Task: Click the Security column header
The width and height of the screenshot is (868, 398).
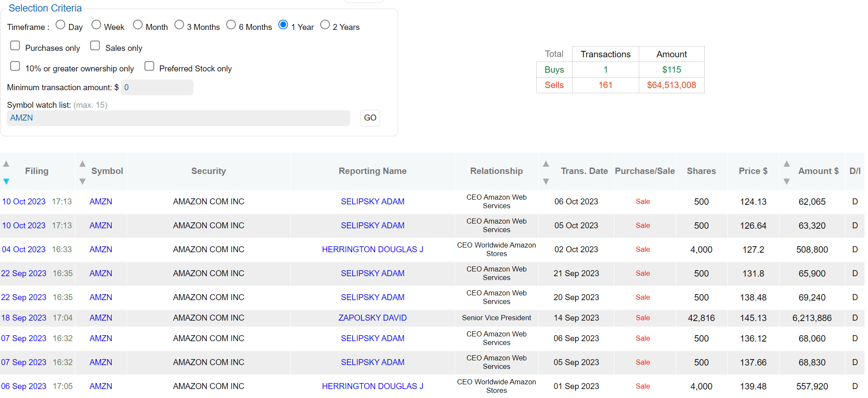Action: click(209, 171)
